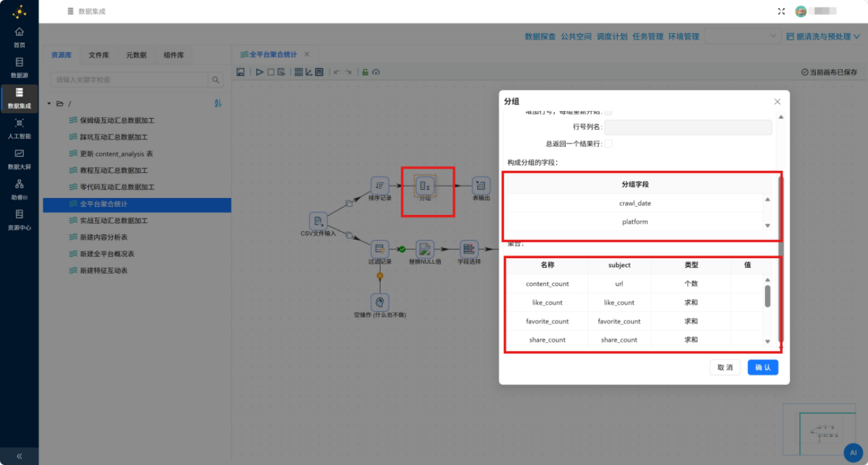The height and width of the screenshot is (465, 868).
Task: Click the 表输出 node icon
Action: click(x=481, y=185)
